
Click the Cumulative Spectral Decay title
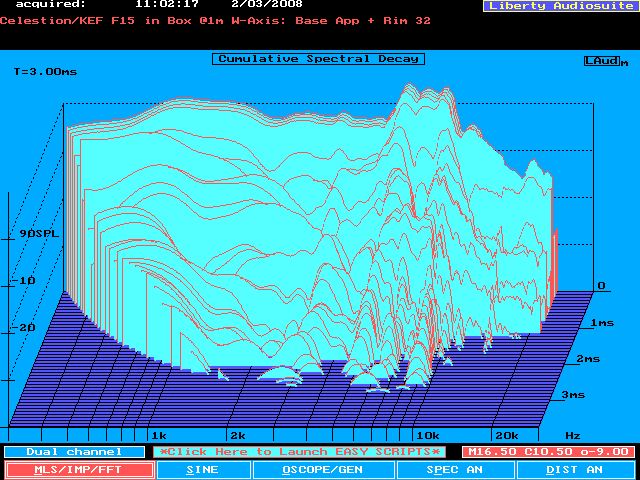(x=318, y=59)
